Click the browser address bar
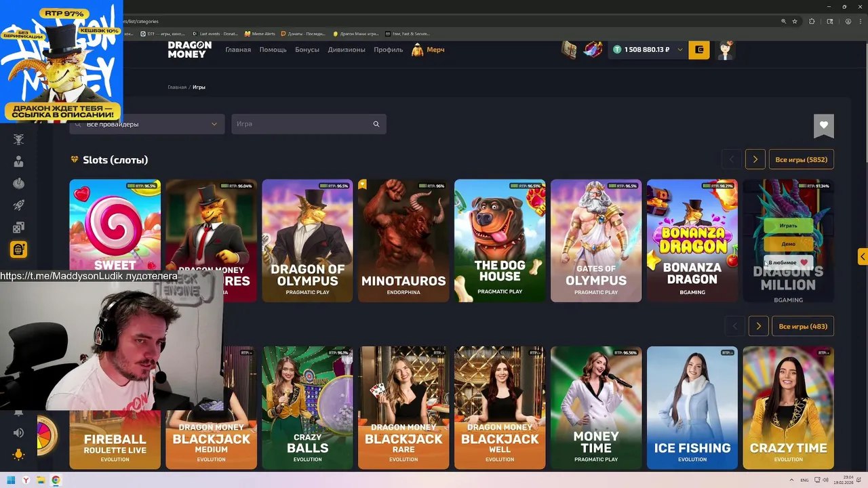Viewport: 868px width, 488px height. click(x=448, y=21)
